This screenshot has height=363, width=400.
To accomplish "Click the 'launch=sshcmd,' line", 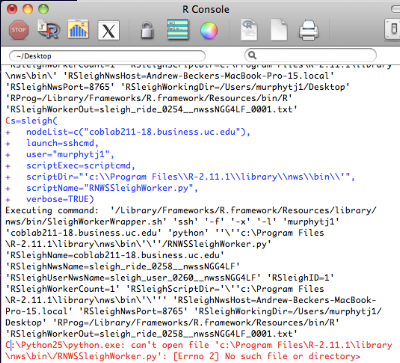I will coord(62,143).
